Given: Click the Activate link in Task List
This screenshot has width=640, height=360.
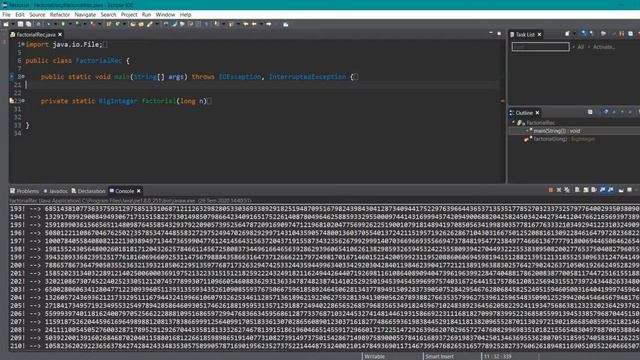Looking at the screenshot, I should click(x=604, y=47).
